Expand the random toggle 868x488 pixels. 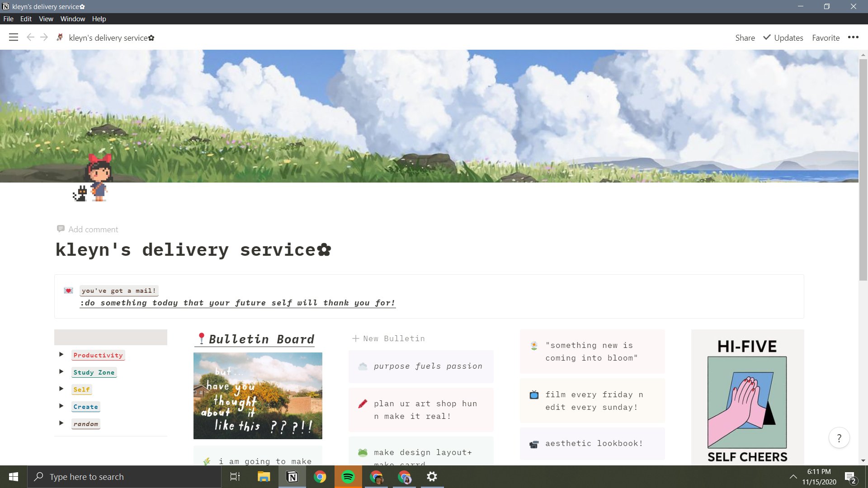[61, 423]
